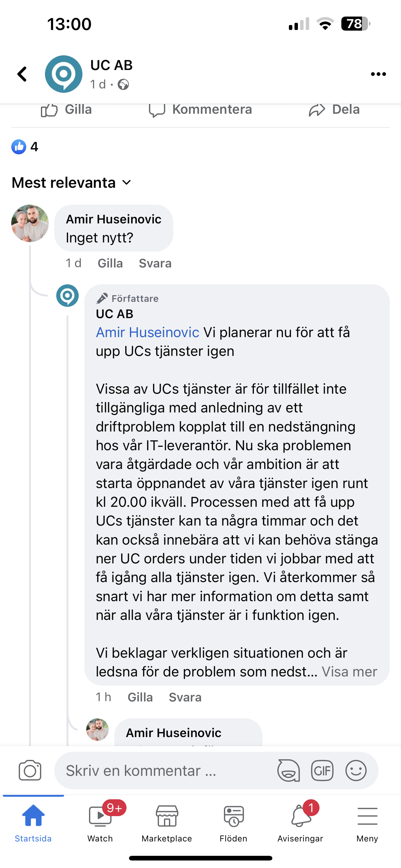Switch to the Watch tab
The width and height of the screenshot is (401, 868).
click(100, 821)
